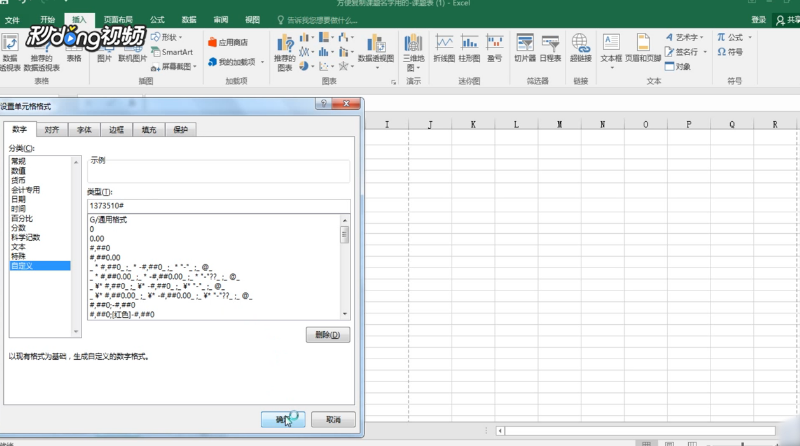The image size is (800, 446).
Task: Expand the signature line (签名行) dropdown arrow
Action: tap(705, 52)
